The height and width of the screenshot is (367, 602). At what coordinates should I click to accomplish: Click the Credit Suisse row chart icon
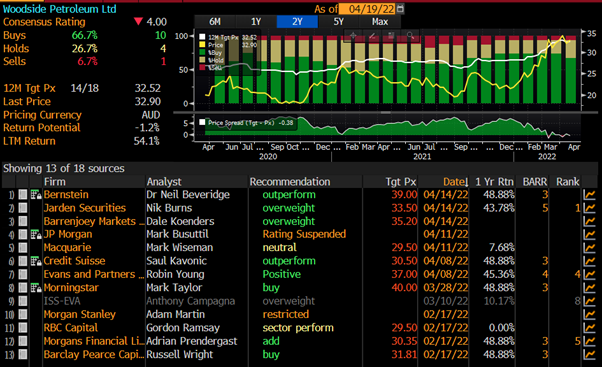[589, 261]
